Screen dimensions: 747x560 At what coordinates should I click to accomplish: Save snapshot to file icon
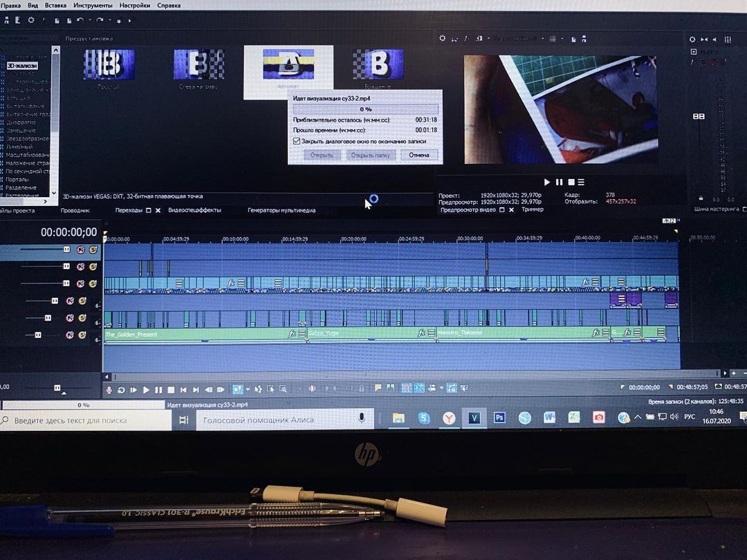click(584, 39)
